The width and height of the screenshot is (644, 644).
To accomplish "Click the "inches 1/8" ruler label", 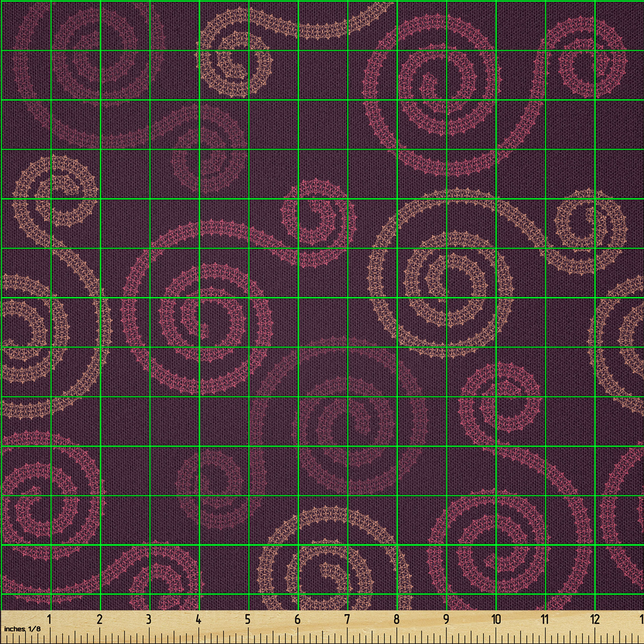I will click(x=22, y=629).
